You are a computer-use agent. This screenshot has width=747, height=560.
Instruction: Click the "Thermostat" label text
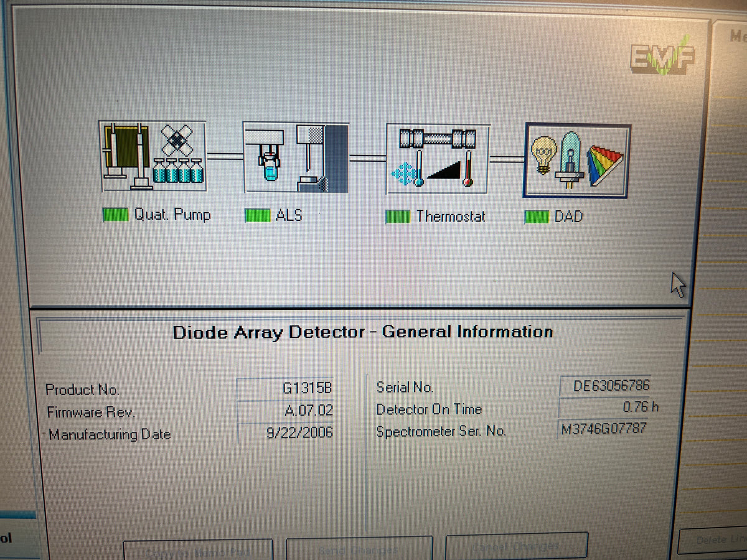(x=451, y=216)
